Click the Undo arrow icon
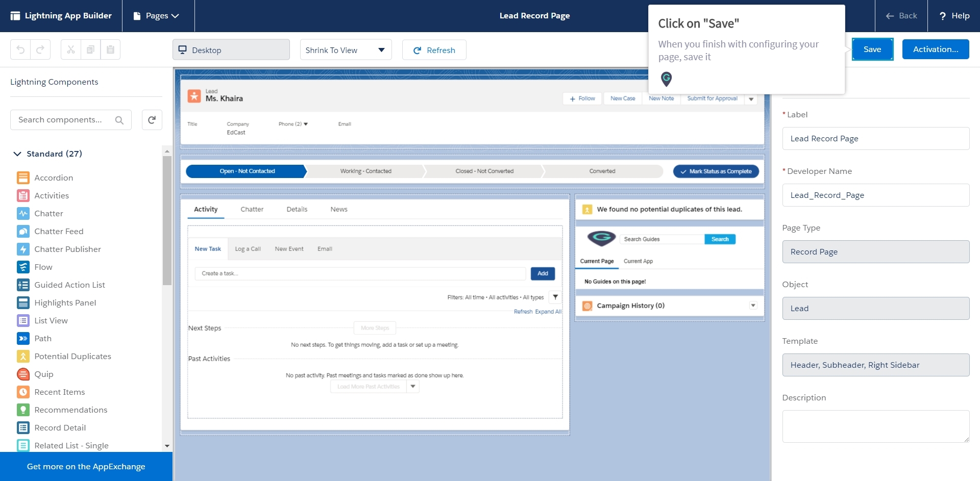980x481 pixels. pyautogui.click(x=20, y=49)
